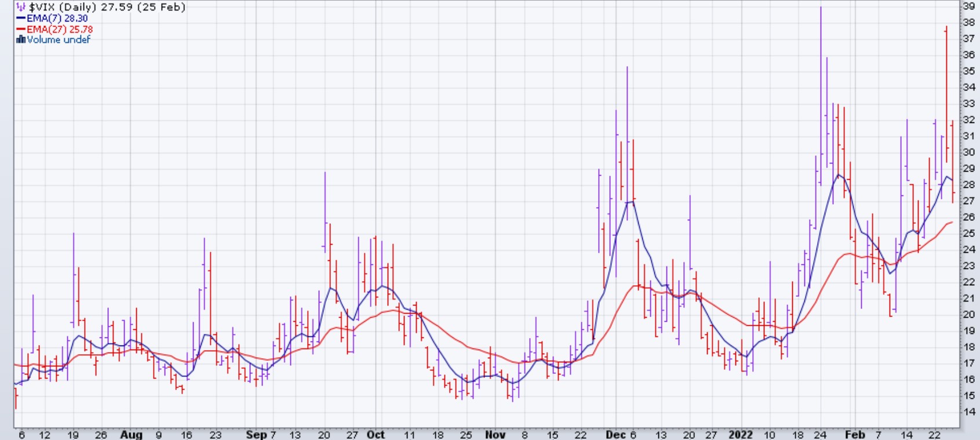Click the Oct label on the date axis

tap(376, 434)
